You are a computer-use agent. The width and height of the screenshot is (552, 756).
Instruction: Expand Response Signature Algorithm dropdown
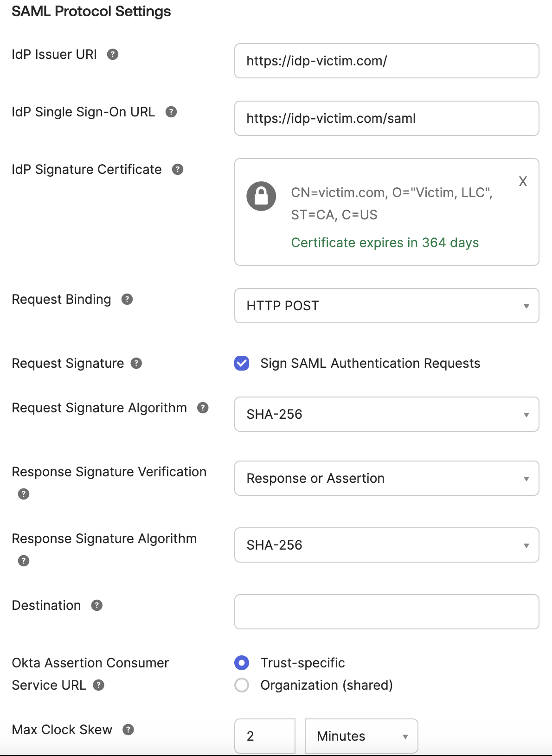(x=386, y=545)
